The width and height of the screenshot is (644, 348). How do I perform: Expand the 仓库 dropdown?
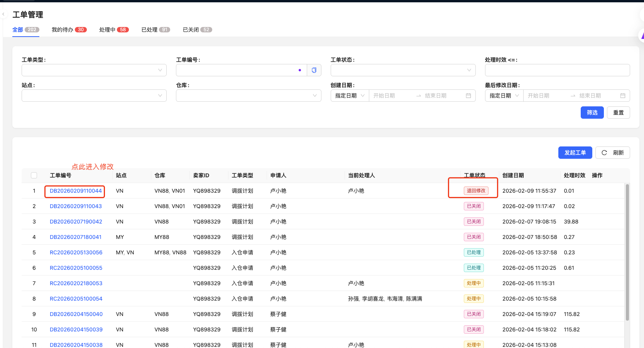pos(248,96)
